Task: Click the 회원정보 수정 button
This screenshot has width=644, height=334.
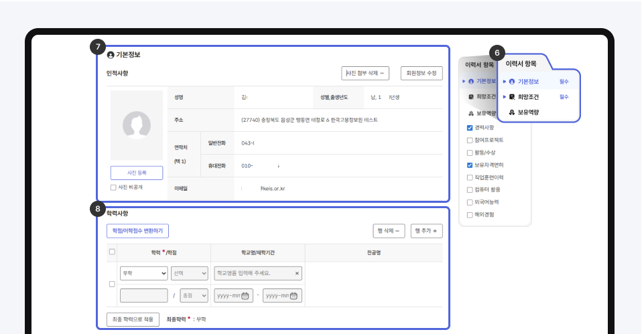Action: [422, 73]
